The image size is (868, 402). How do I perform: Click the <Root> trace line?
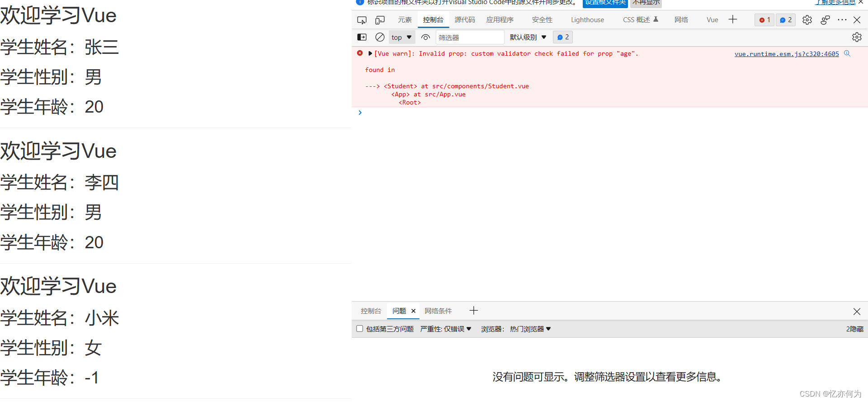pyautogui.click(x=410, y=103)
